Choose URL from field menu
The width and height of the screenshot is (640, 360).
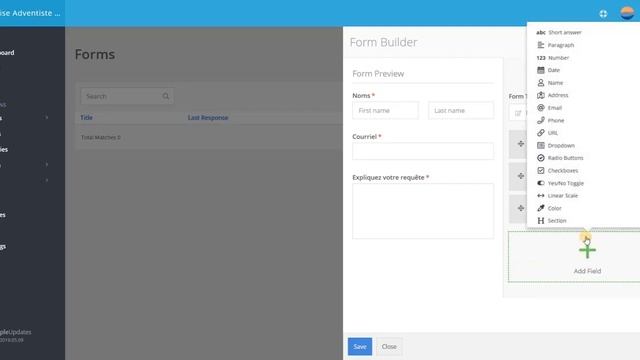click(553, 133)
